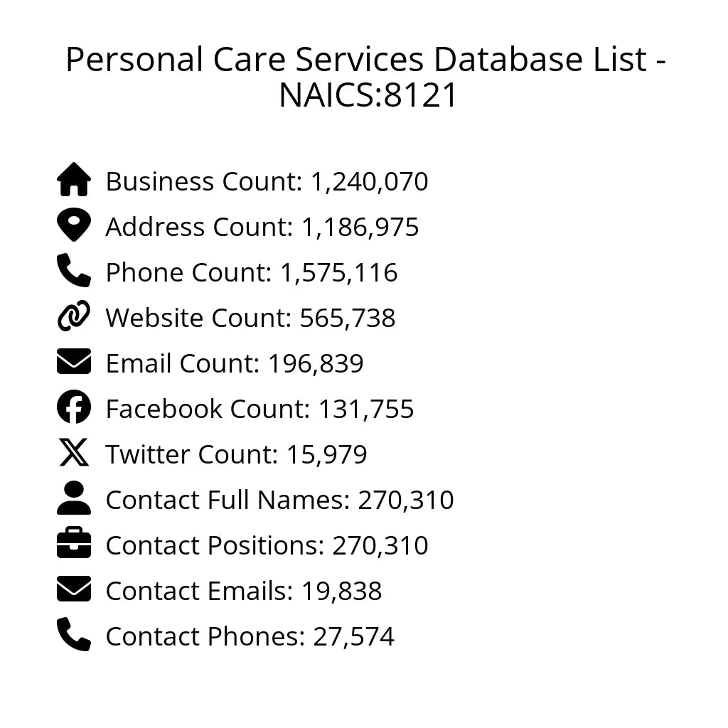
Task: Click the phone icon beside Contact Phones
Action: tap(74, 635)
